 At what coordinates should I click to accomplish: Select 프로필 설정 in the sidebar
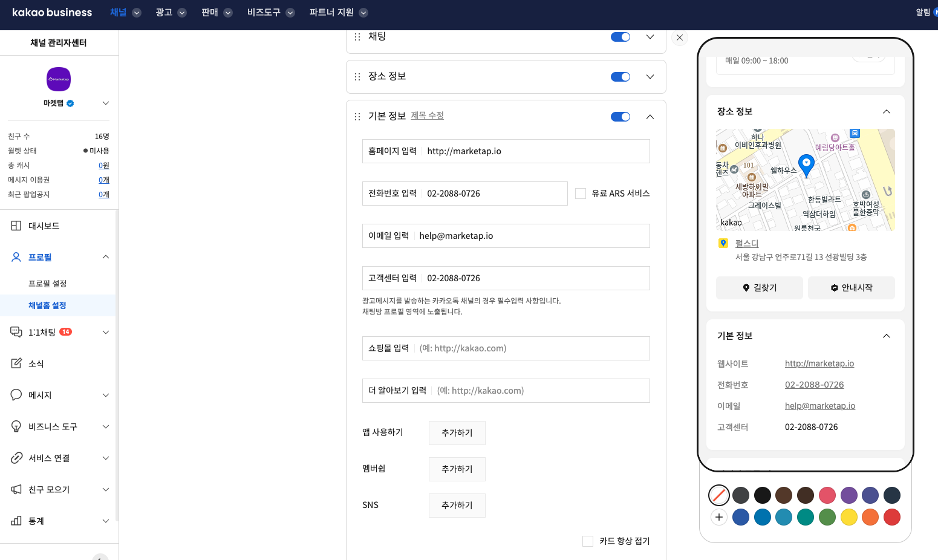coord(48,284)
